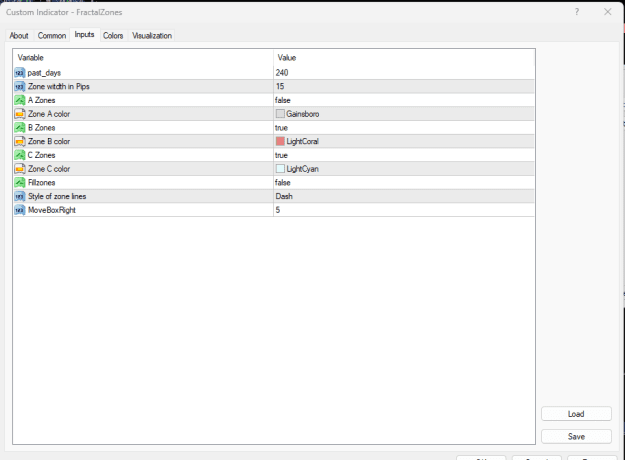The width and height of the screenshot is (625, 460).
Task: Click the icon beside Style of zone lines
Action: point(20,197)
